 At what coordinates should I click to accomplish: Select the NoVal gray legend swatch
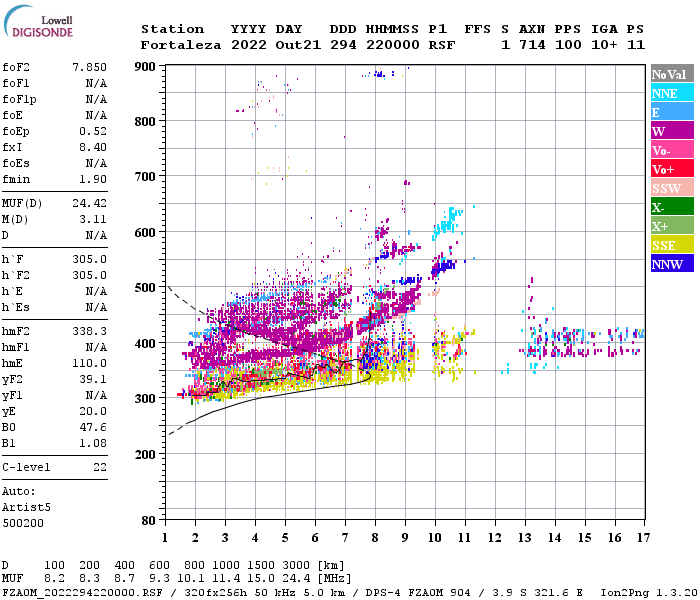point(672,74)
